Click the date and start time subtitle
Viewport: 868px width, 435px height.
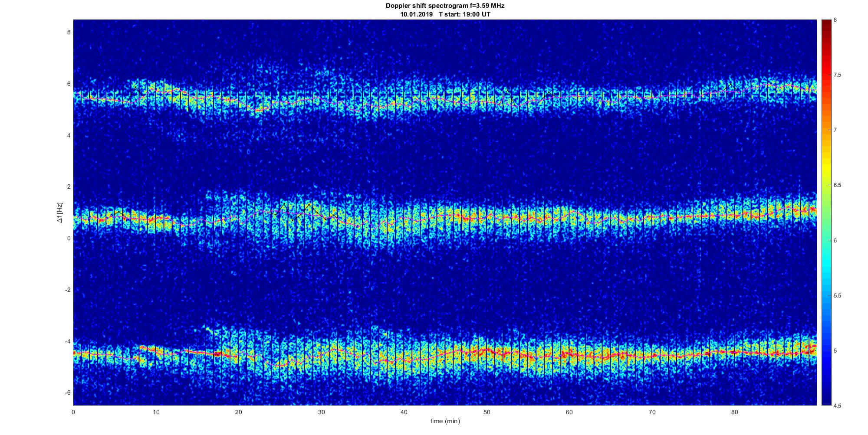point(445,14)
